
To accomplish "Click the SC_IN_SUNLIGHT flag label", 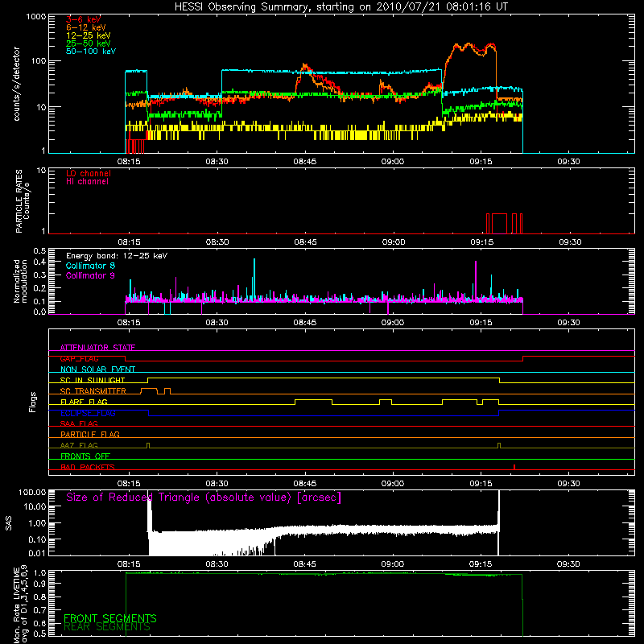I will pos(93,380).
